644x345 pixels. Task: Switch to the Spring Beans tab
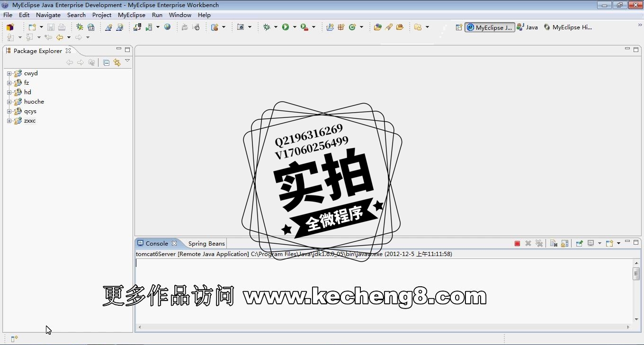pyautogui.click(x=206, y=243)
